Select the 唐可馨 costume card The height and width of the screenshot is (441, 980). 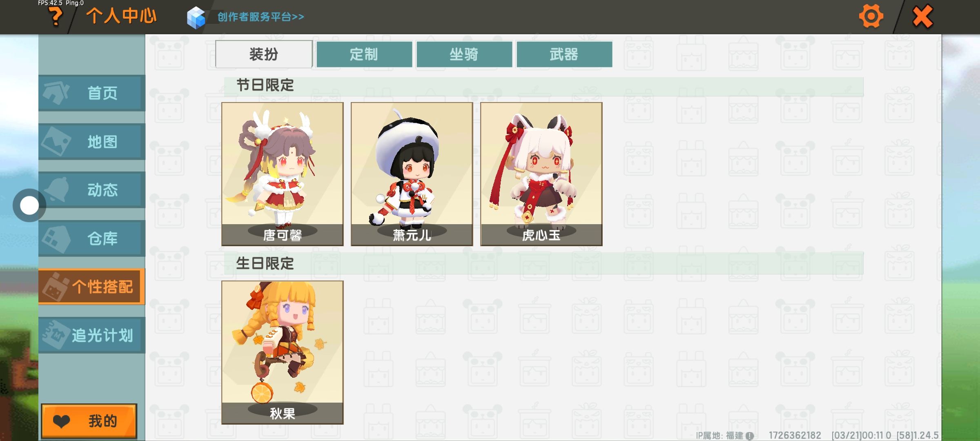pos(283,174)
